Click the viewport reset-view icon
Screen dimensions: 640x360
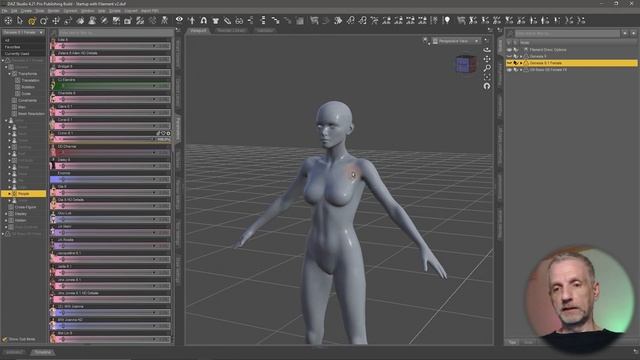[487, 86]
